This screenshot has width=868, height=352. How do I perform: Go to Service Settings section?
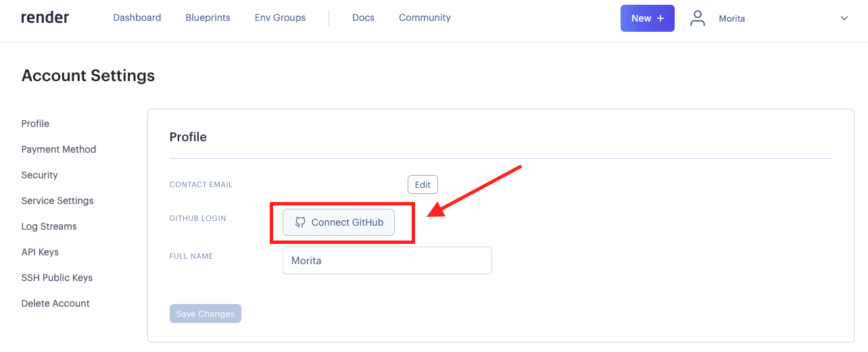[57, 201]
